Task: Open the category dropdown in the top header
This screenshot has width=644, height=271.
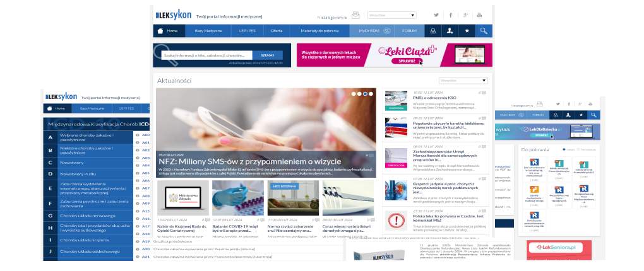Action: [391, 14]
